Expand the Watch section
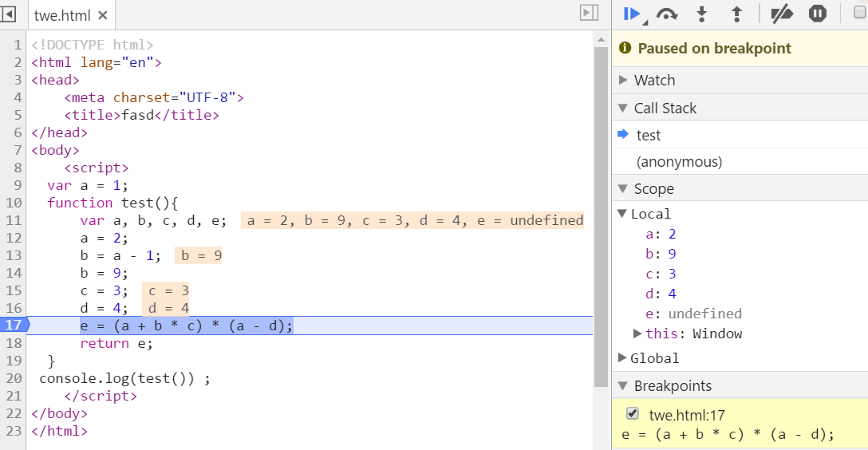The height and width of the screenshot is (450, 868). (623, 80)
